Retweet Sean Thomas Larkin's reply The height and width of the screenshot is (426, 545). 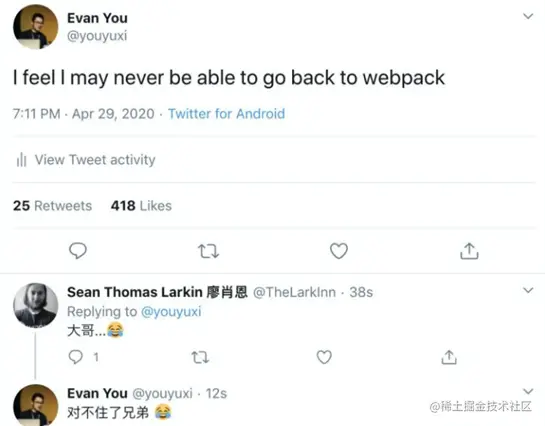tap(201, 357)
